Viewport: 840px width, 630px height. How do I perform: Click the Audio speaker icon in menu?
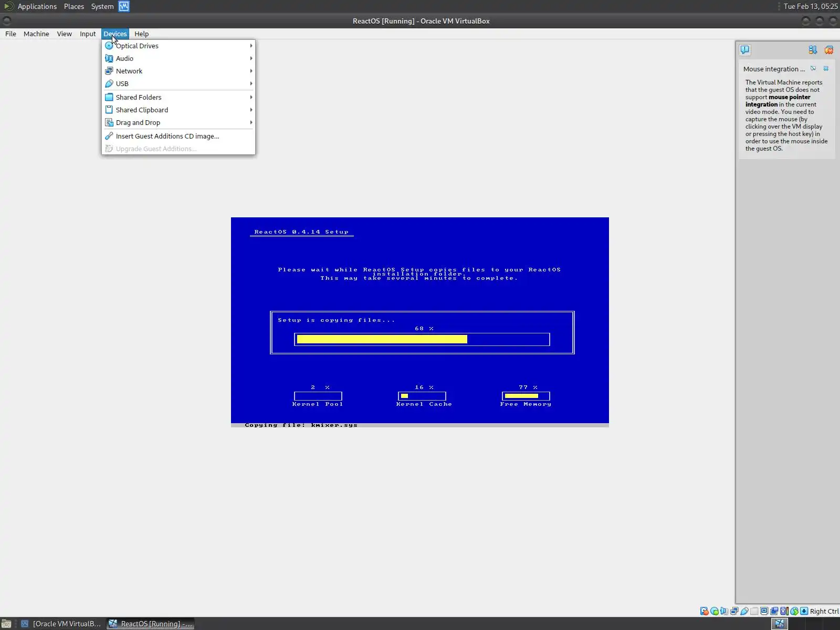(109, 58)
